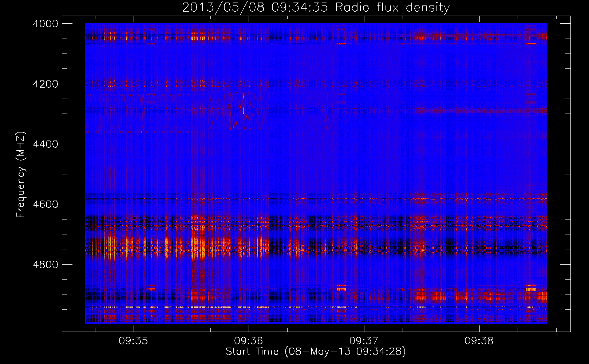Select the 4200 frequency tick label
The height and width of the screenshot is (364, 589).
point(46,84)
